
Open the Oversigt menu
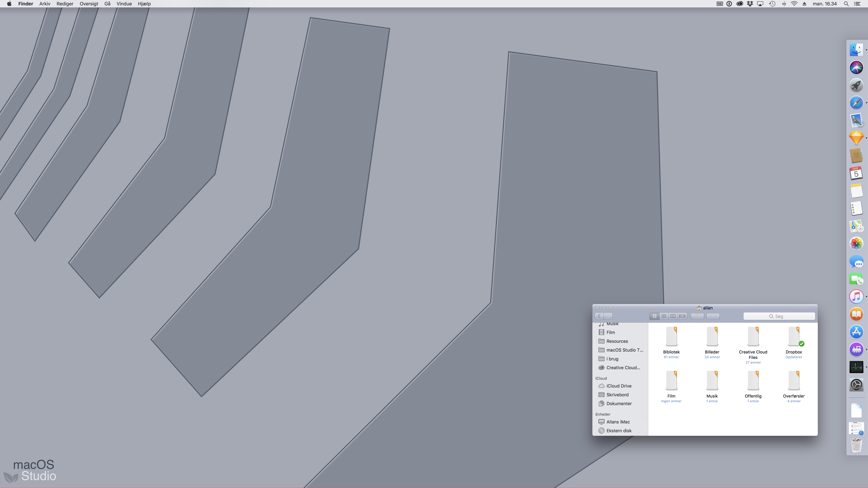coord(89,4)
